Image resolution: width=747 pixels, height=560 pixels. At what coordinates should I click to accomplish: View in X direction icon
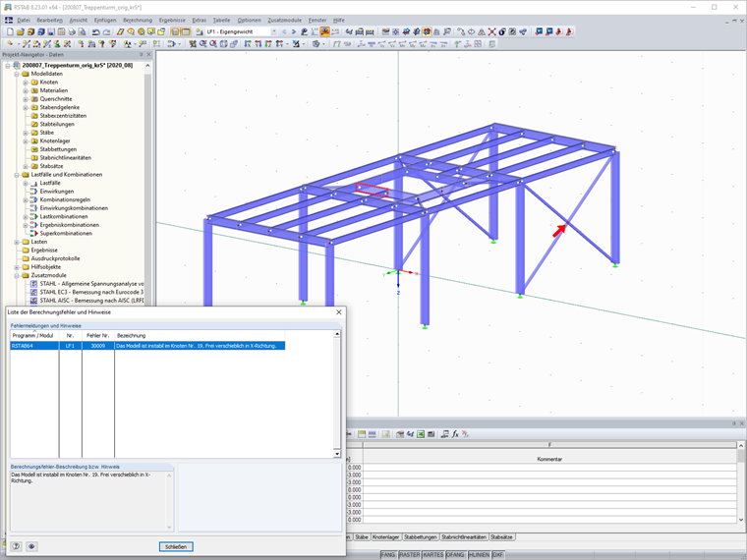[x=248, y=44]
